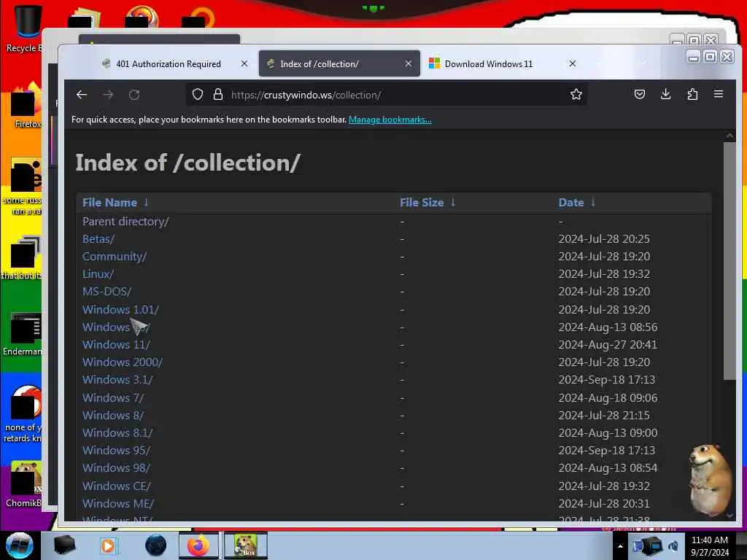The width and height of the screenshot is (747, 560).
Task: Open tracking protection shield icon
Action: click(198, 94)
